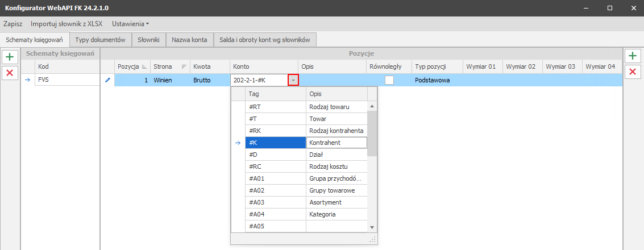Click the green plus icon beside Schematy księgowań
The width and height of the screenshot is (644, 250).
point(10,57)
